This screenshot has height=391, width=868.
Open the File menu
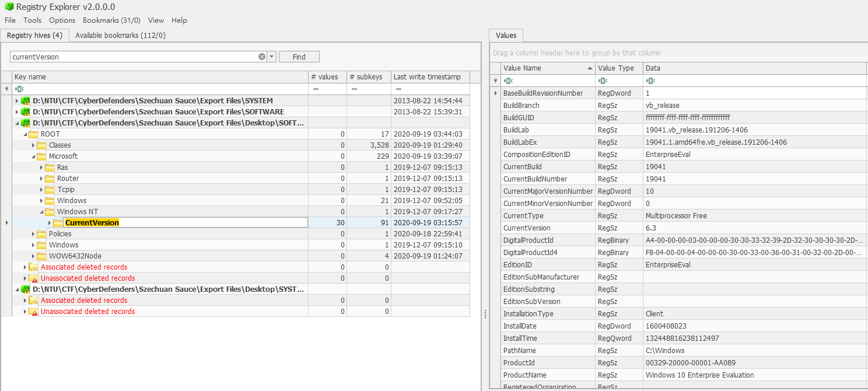point(10,20)
